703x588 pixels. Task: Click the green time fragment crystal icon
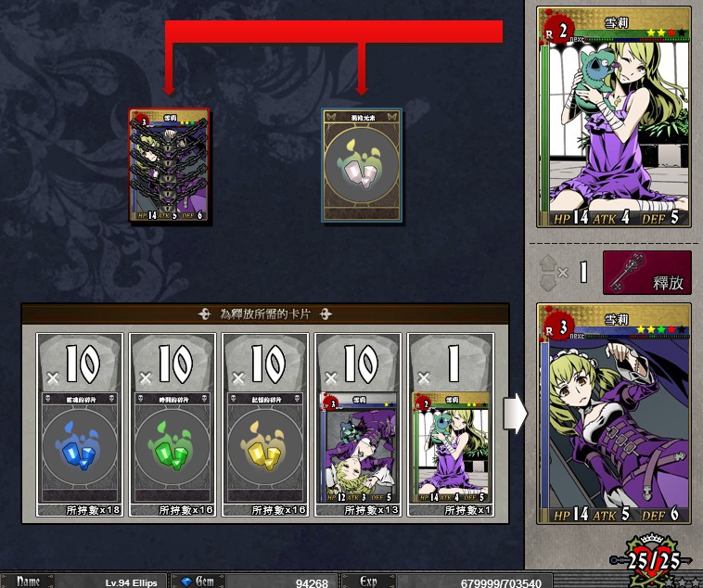[173, 446]
